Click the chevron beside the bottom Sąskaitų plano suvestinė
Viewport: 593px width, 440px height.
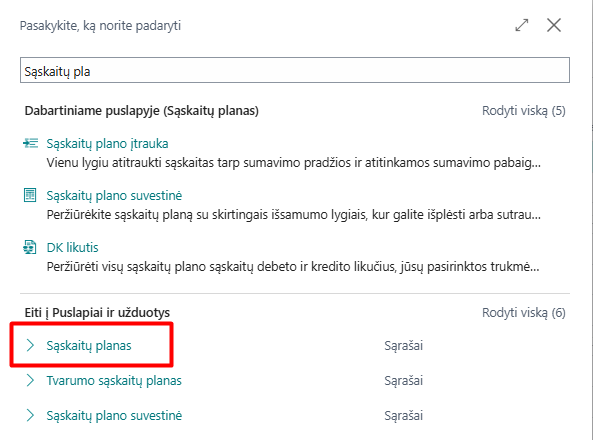pyautogui.click(x=30, y=415)
